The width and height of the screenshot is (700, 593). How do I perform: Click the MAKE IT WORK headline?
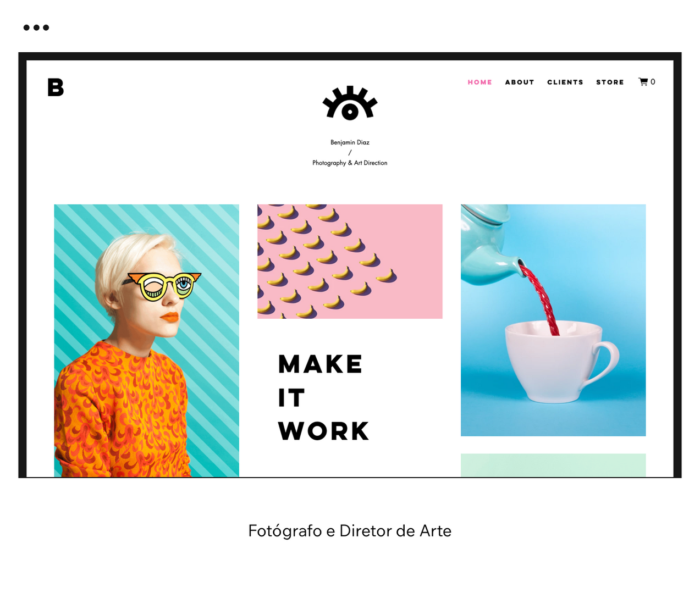tap(323, 398)
